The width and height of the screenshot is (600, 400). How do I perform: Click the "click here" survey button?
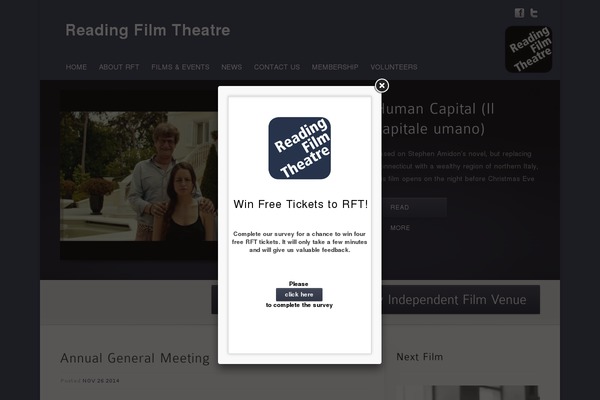tap(299, 294)
